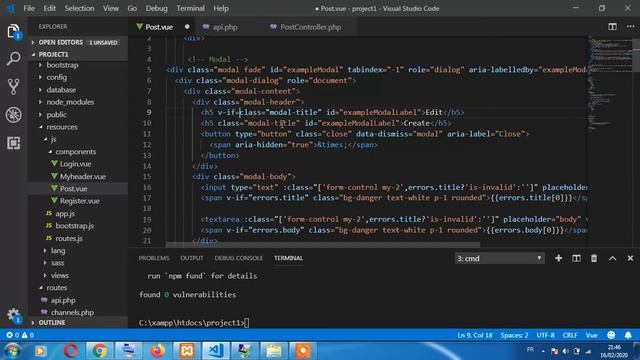
Task: Open Manage settings gear icon
Action: click(x=13, y=315)
